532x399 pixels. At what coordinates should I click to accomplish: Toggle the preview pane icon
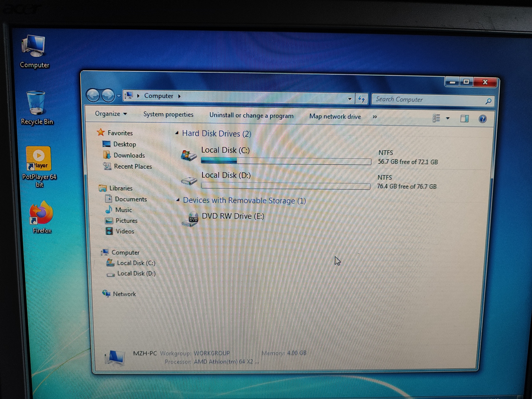click(x=464, y=119)
